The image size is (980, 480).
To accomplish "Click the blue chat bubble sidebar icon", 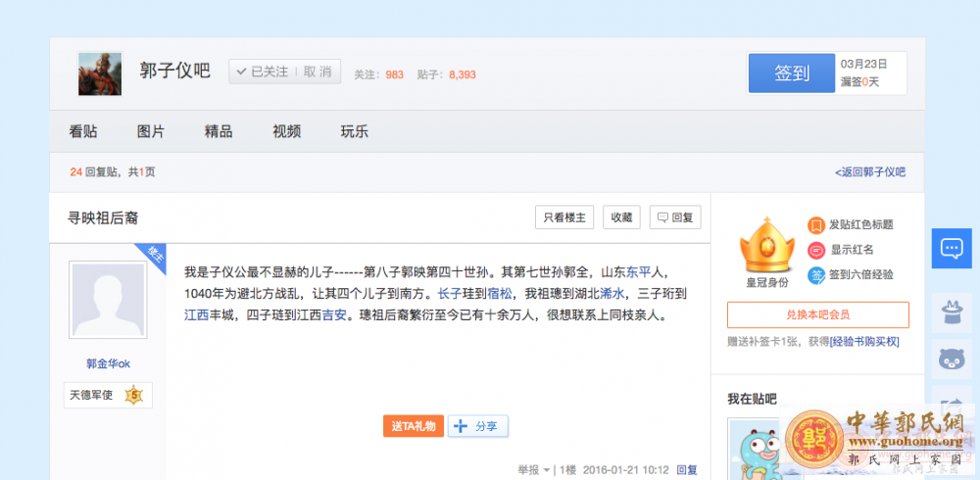I will [x=951, y=248].
